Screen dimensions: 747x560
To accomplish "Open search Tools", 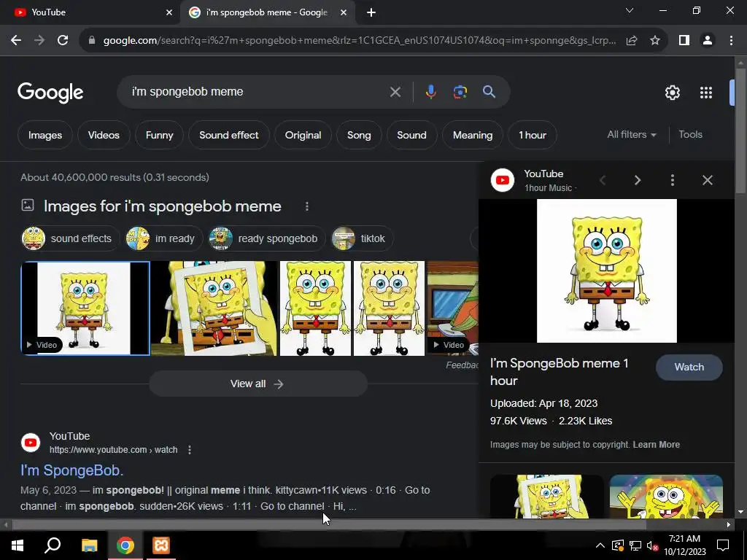I will click(x=690, y=135).
